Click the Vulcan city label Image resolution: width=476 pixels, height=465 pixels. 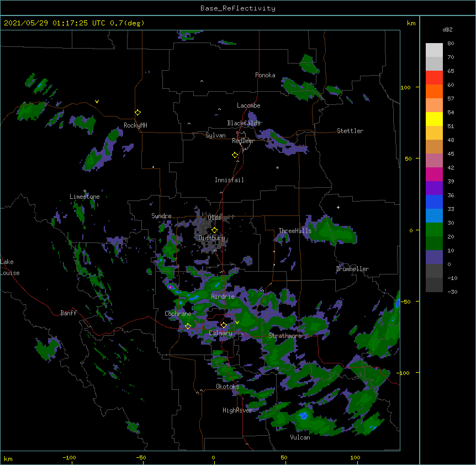click(300, 437)
